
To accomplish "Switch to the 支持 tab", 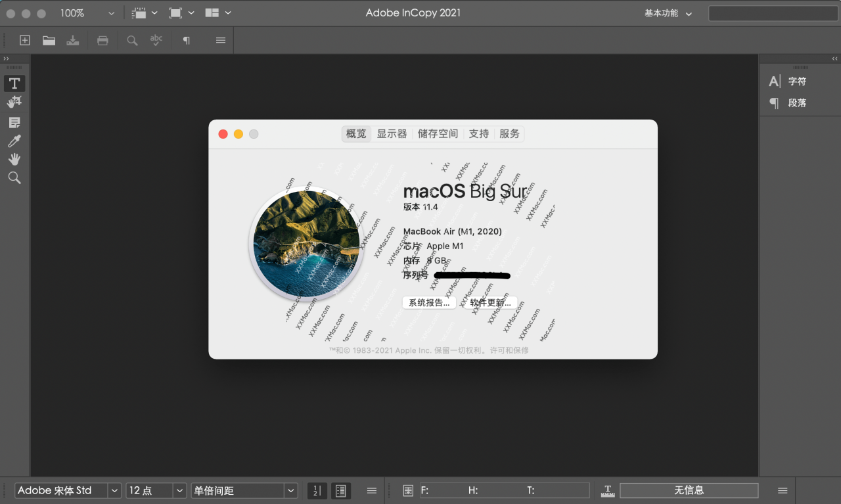I will [479, 133].
